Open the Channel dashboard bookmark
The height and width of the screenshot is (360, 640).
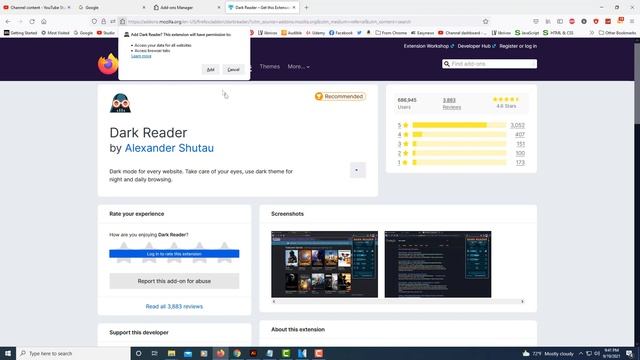click(x=462, y=33)
